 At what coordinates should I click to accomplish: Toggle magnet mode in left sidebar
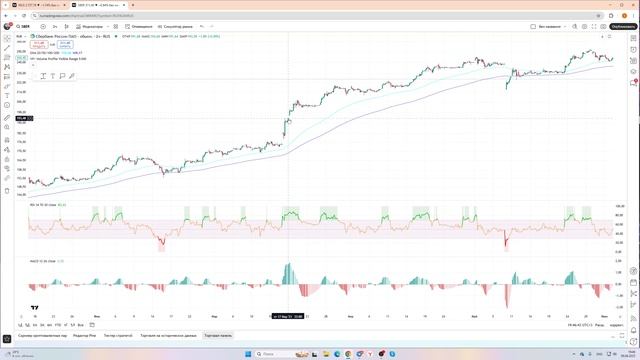[7, 140]
